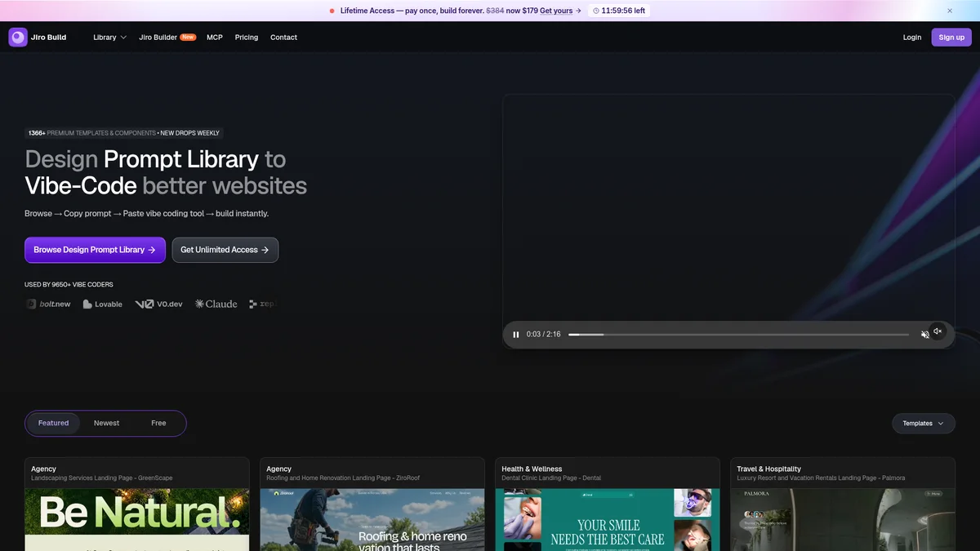Click "Roofing and Home Renovation Landing Page - ZiroRoof" text
The height and width of the screenshot is (551, 980).
[x=343, y=478]
